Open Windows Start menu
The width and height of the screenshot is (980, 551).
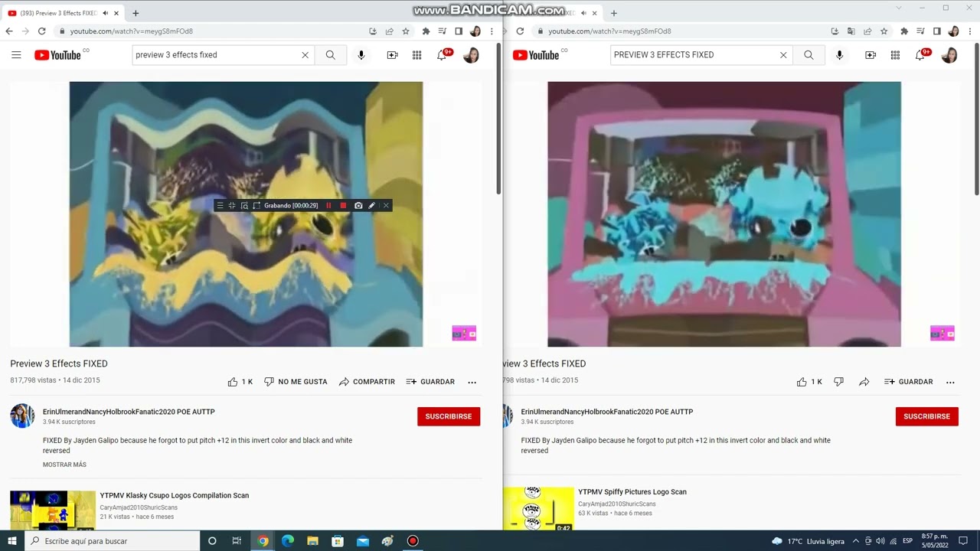(12, 541)
